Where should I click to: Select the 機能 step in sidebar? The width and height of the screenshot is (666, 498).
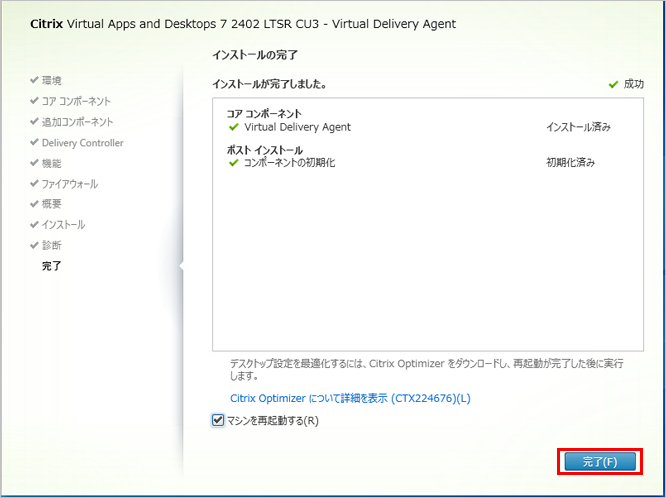point(51,163)
